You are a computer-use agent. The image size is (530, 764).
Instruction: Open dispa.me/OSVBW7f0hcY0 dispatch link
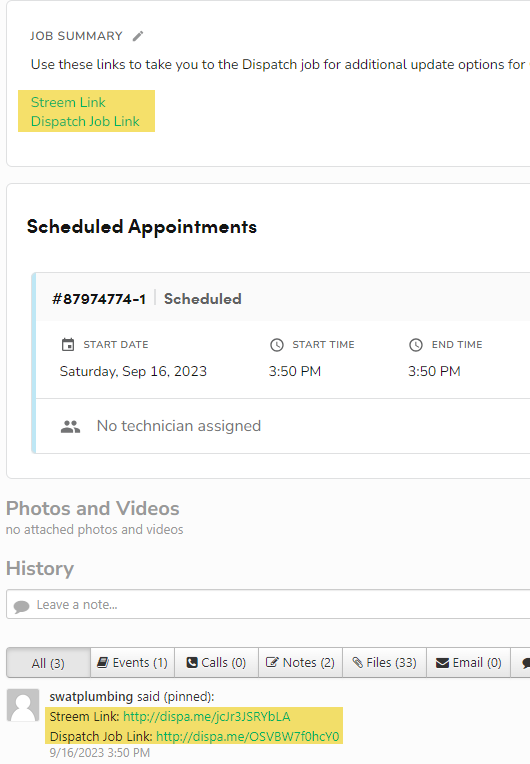click(x=247, y=736)
